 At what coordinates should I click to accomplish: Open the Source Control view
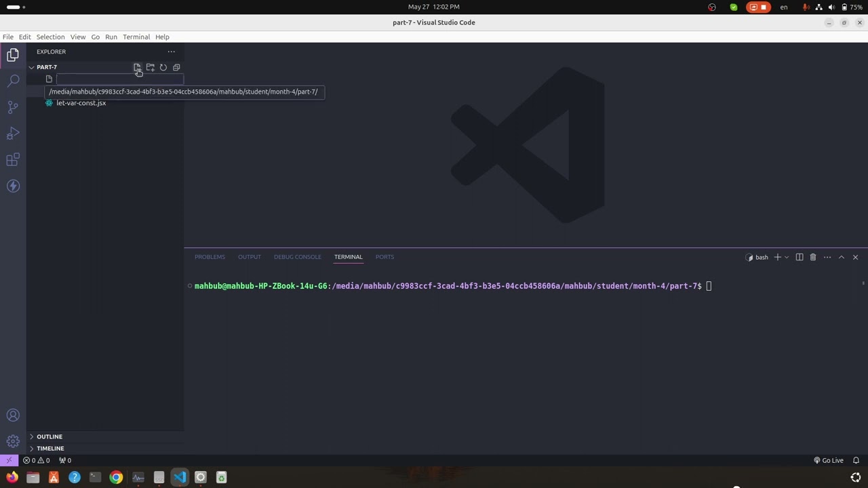tap(13, 108)
